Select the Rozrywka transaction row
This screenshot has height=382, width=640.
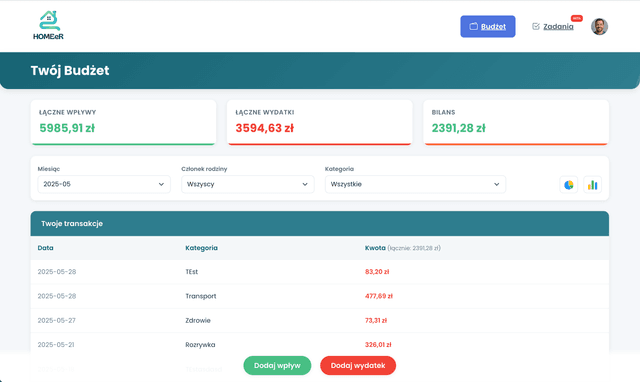pos(320,345)
